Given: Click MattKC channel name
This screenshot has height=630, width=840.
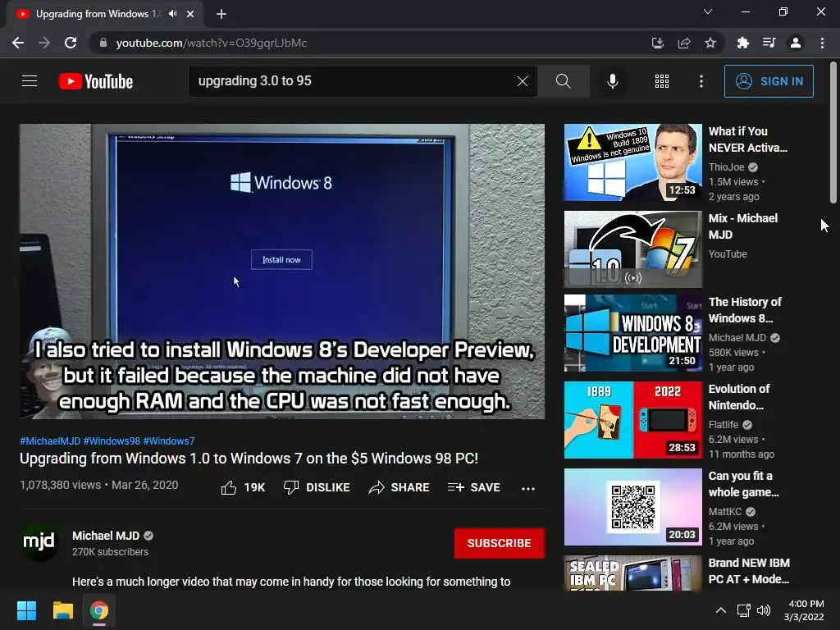Looking at the screenshot, I should pos(725,512).
